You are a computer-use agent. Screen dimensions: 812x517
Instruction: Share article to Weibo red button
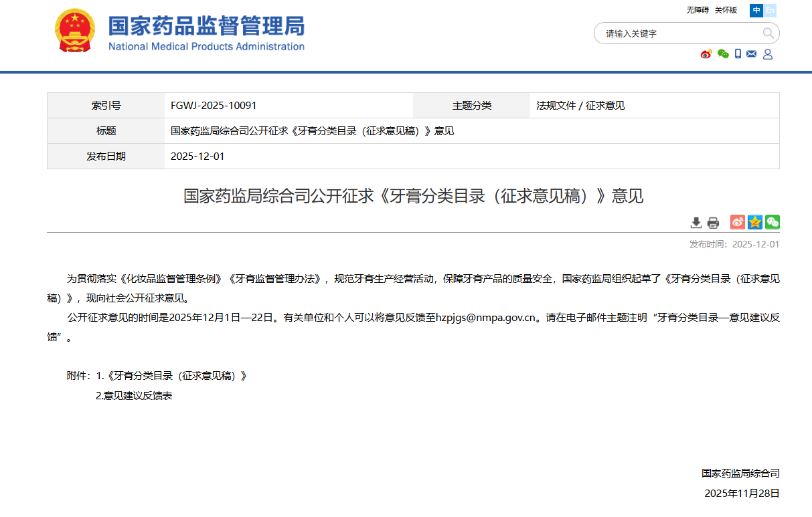pyautogui.click(x=737, y=222)
